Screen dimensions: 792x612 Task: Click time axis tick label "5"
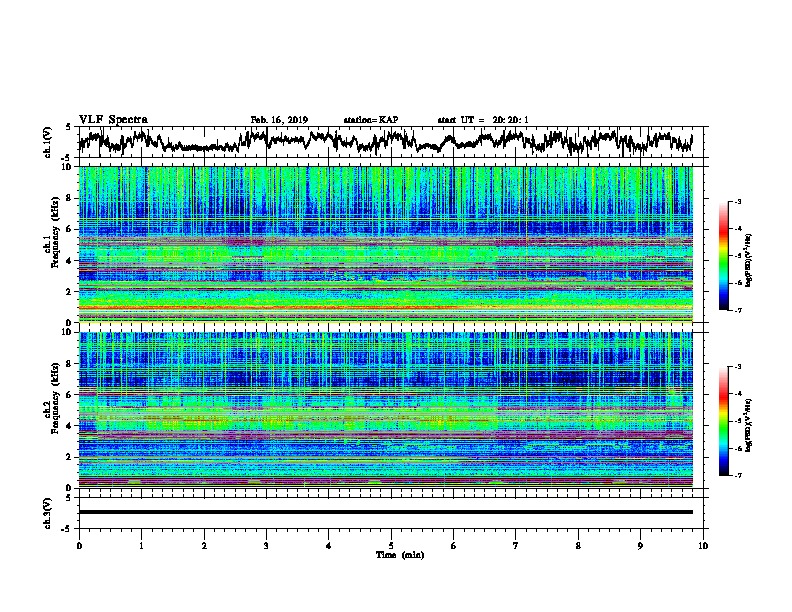coord(391,546)
